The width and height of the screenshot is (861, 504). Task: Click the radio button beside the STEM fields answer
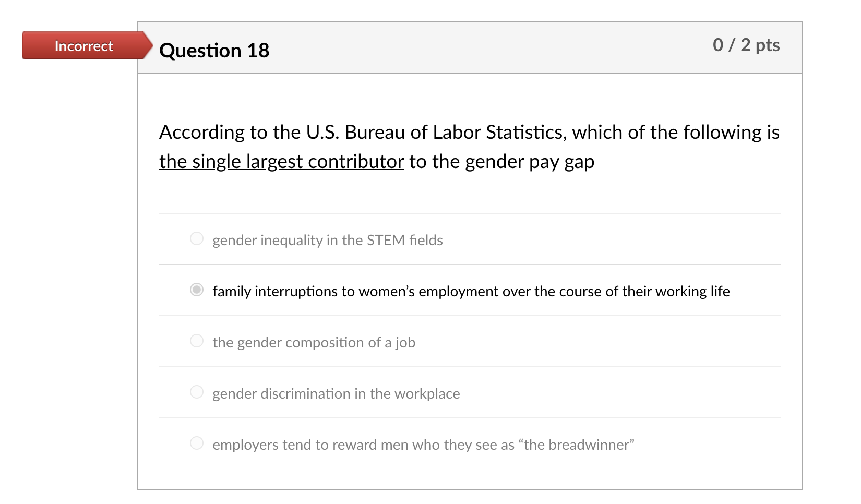197,238
